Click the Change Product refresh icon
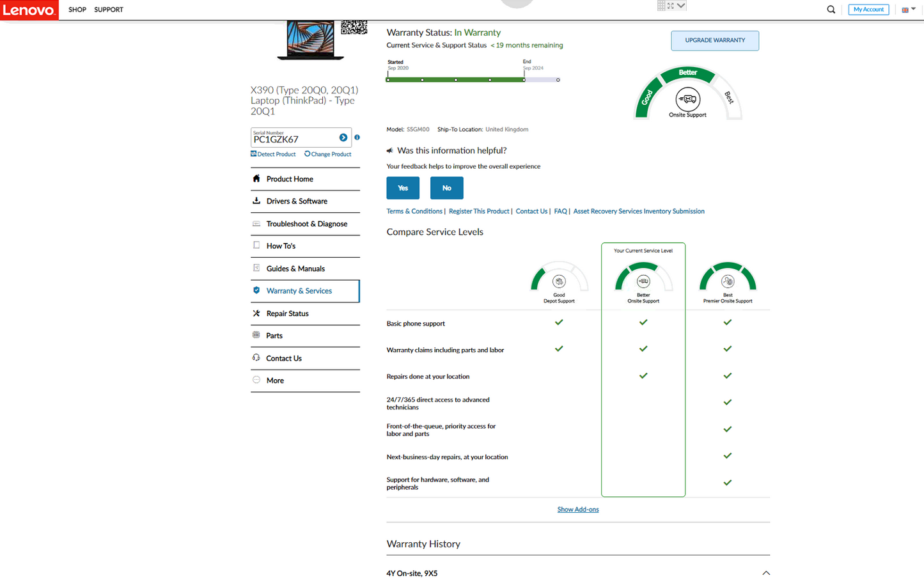 pos(308,154)
